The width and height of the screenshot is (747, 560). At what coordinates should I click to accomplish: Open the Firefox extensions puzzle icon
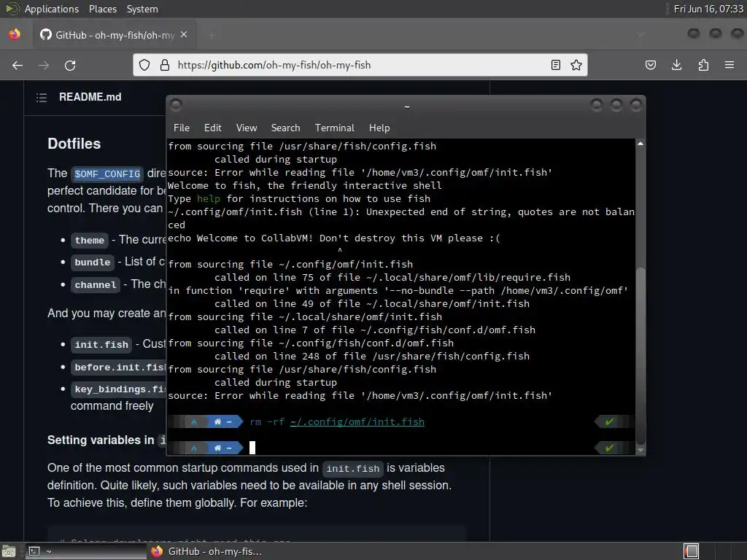[x=703, y=65]
